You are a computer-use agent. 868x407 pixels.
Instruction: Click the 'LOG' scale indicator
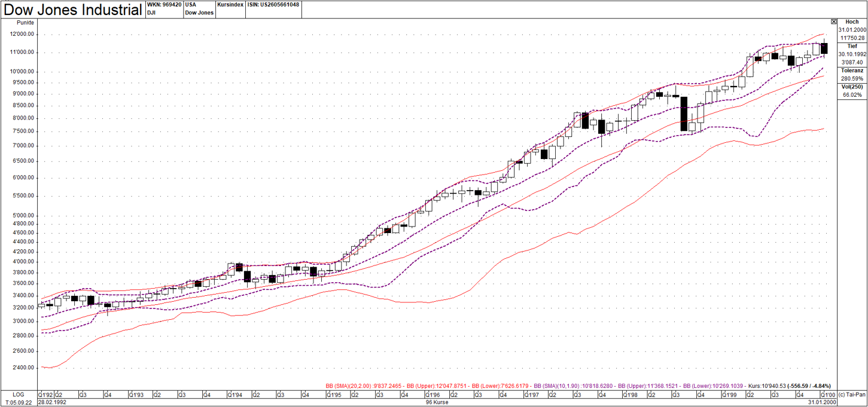[x=18, y=395]
